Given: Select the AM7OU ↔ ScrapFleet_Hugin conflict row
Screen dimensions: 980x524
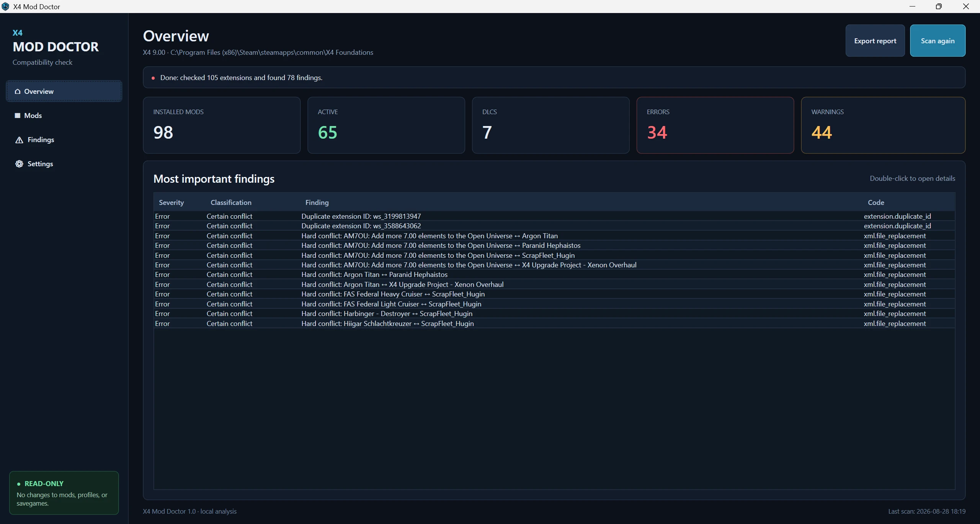Looking at the screenshot, I should point(554,255).
